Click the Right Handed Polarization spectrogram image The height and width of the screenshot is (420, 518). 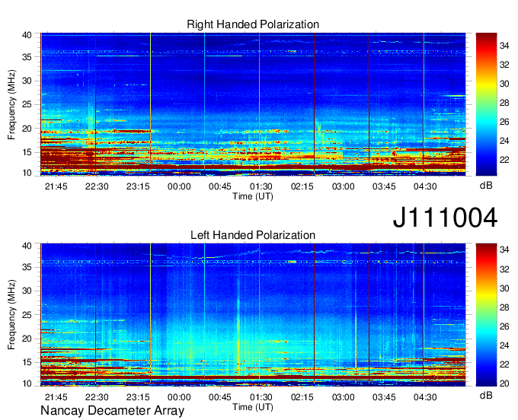coord(253,104)
